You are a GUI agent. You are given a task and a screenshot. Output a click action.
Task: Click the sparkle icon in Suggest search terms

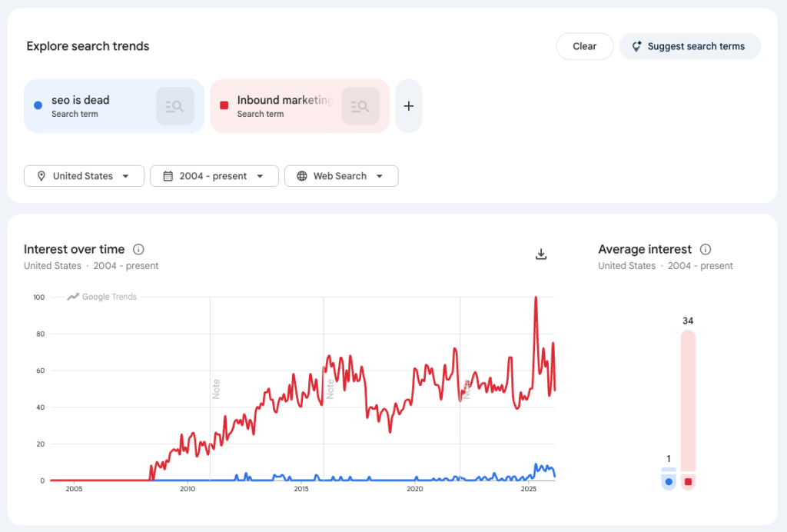click(x=636, y=46)
